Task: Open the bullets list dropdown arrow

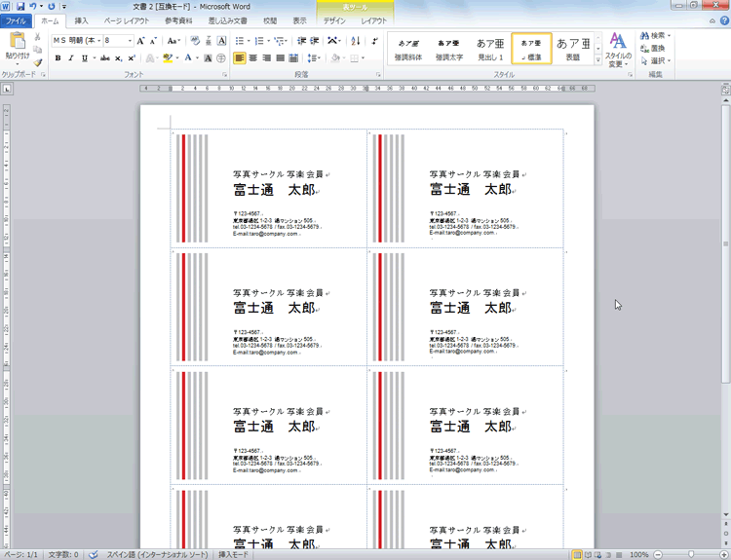Action: pos(249,41)
